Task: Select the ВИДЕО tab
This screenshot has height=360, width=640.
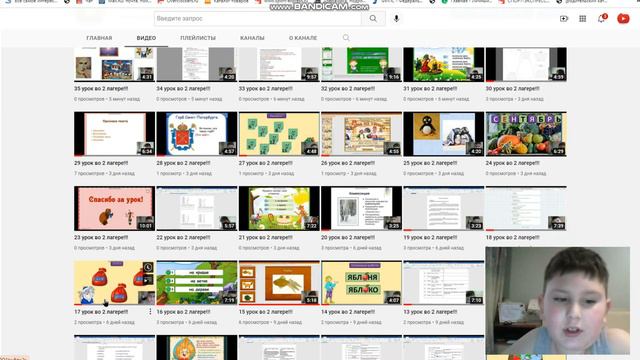Action: (x=146, y=38)
